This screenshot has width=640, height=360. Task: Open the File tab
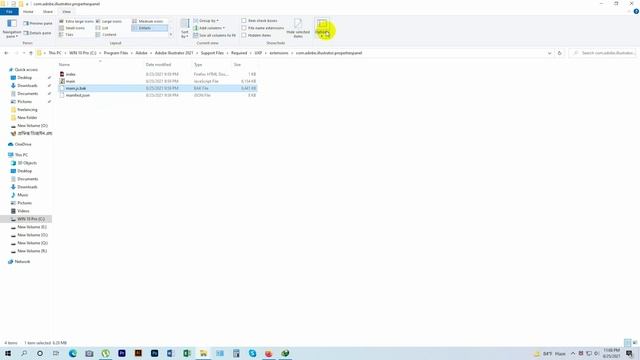pos(9,12)
